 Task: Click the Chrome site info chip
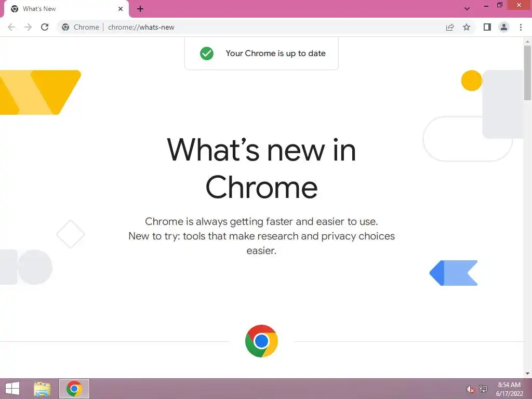point(81,27)
